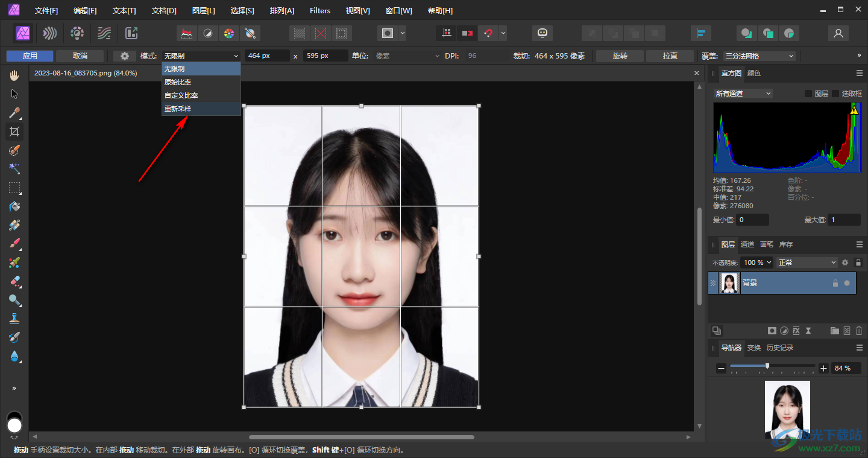868x458 pixels.
Task: Toggle the 选取框 checkbox in histogram
Action: (x=835, y=94)
